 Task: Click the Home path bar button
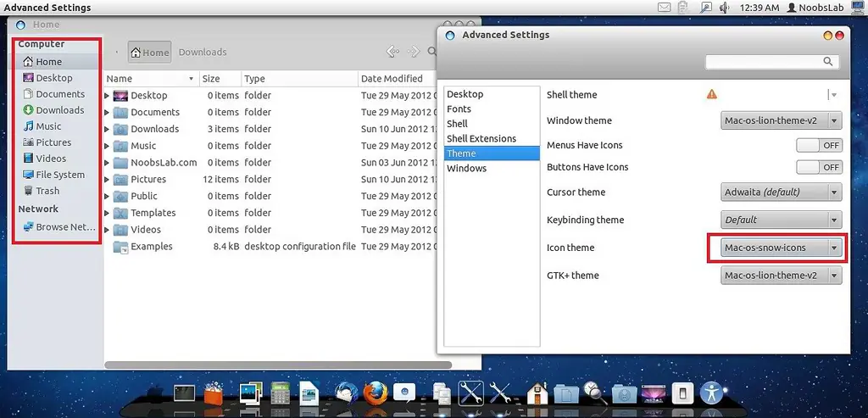click(149, 52)
